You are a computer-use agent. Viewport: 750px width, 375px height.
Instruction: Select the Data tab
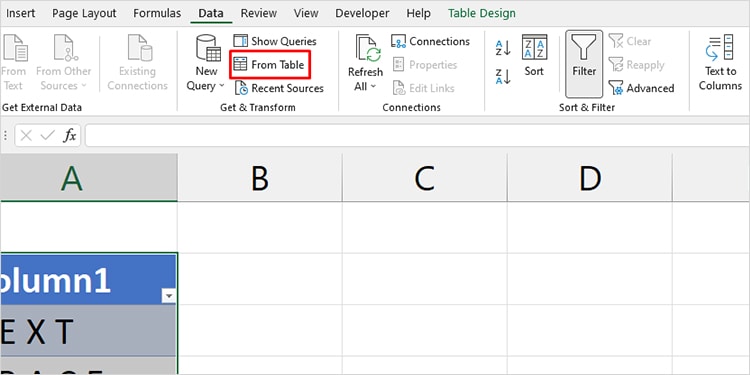[x=211, y=13]
